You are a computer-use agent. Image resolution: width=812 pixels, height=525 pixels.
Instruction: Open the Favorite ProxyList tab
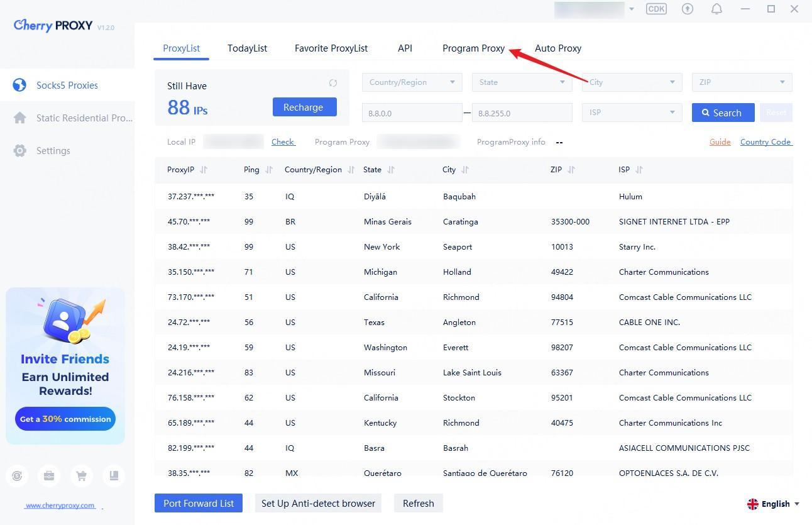coord(331,48)
